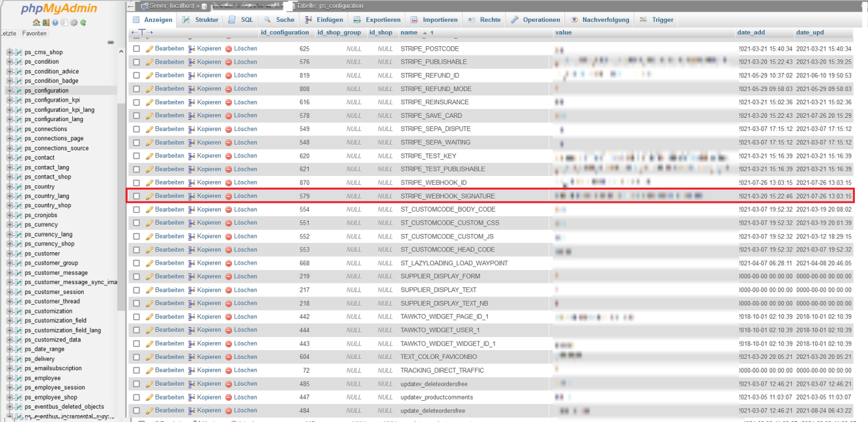
Task: Click table icon beside ps_configuration in tree
Action: tap(18, 91)
